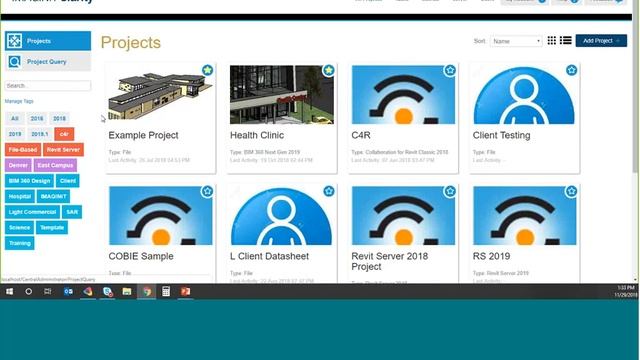The height and width of the screenshot is (360, 640).
Task: Open the Sort by Name dropdown
Action: [x=516, y=41]
